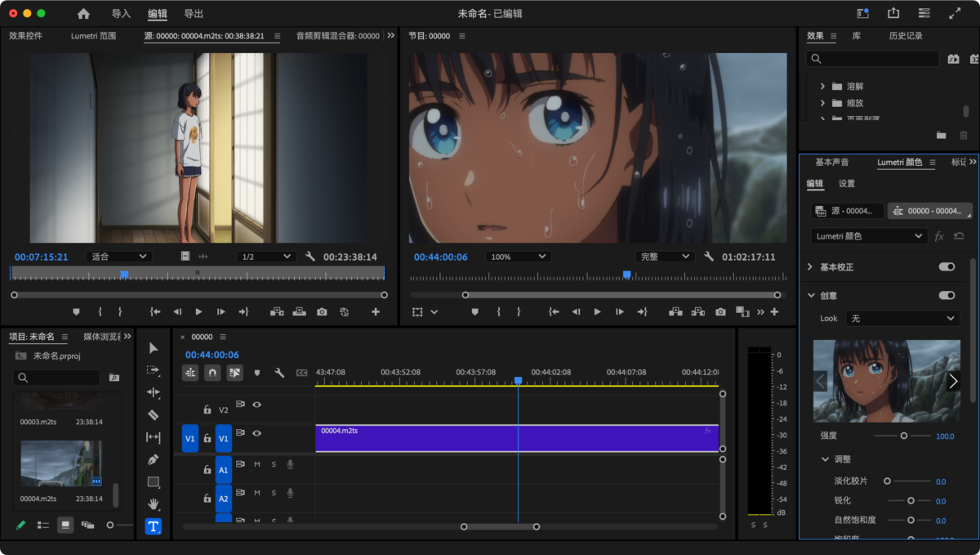Select the 00004.m2ts clip on V1 track
Screen dimensions: 980x555
click(x=517, y=438)
